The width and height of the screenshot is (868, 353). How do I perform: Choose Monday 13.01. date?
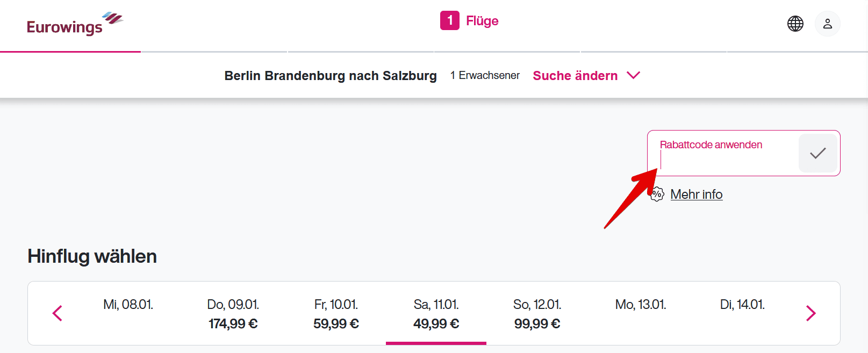coord(640,305)
